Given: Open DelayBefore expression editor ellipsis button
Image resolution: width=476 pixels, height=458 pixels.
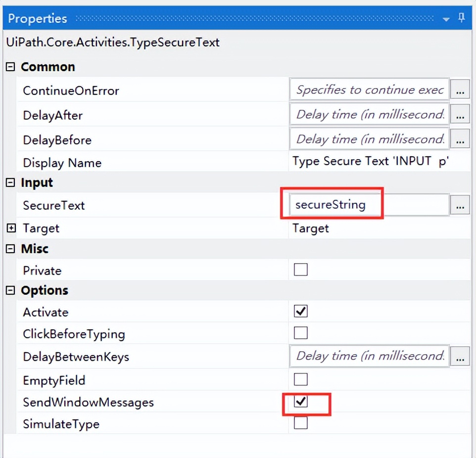Looking at the screenshot, I should [460, 140].
